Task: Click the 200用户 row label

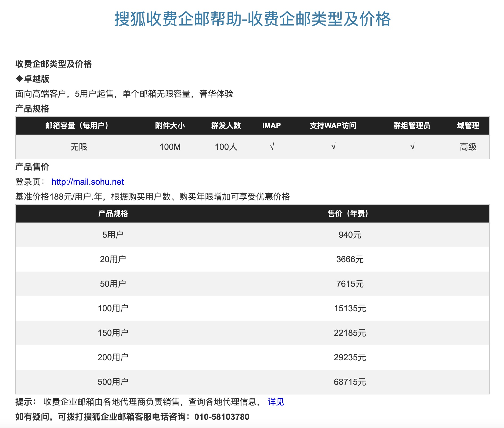Action: (x=113, y=357)
